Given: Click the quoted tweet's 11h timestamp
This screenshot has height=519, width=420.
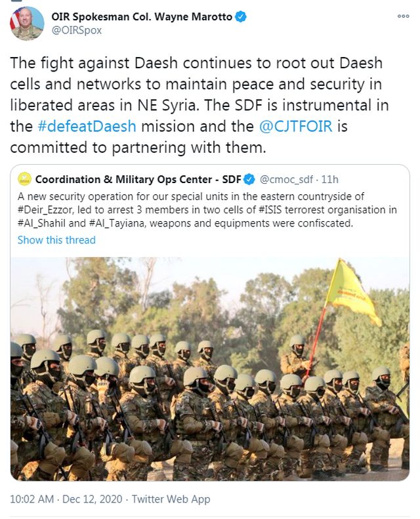Looking at the screenshot, I should (331, 179).
